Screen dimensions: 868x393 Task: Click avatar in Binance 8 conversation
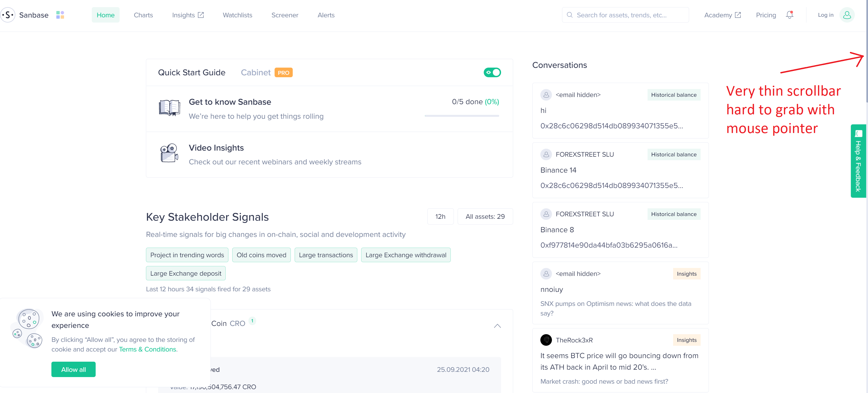546,214
